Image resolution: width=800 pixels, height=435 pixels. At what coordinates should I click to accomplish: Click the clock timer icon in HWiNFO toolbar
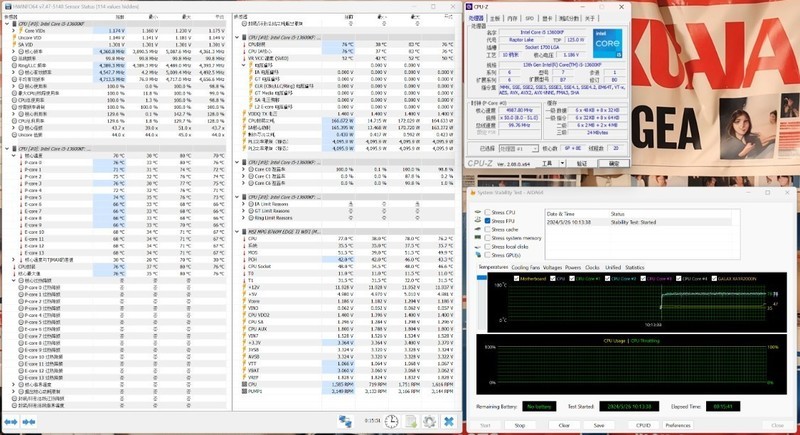392,421
